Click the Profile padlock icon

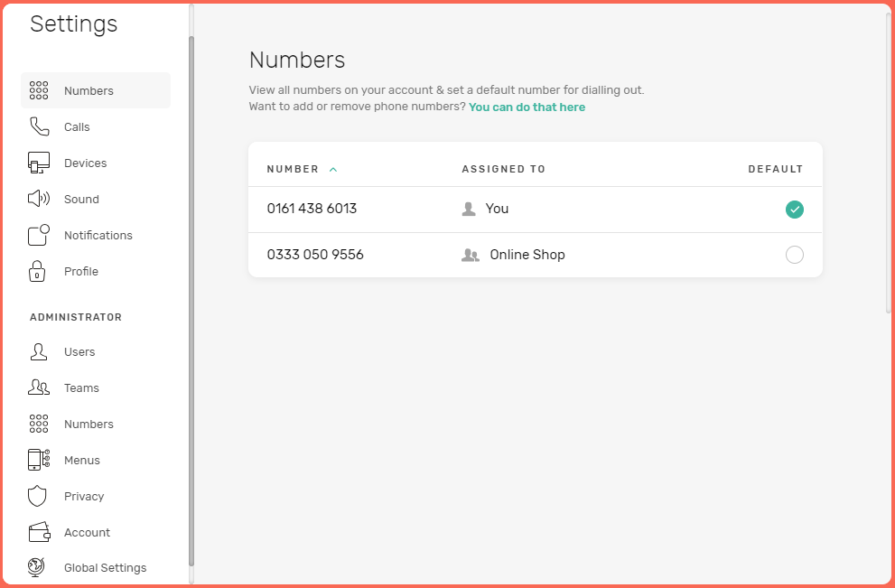click(x=38, y=271)
